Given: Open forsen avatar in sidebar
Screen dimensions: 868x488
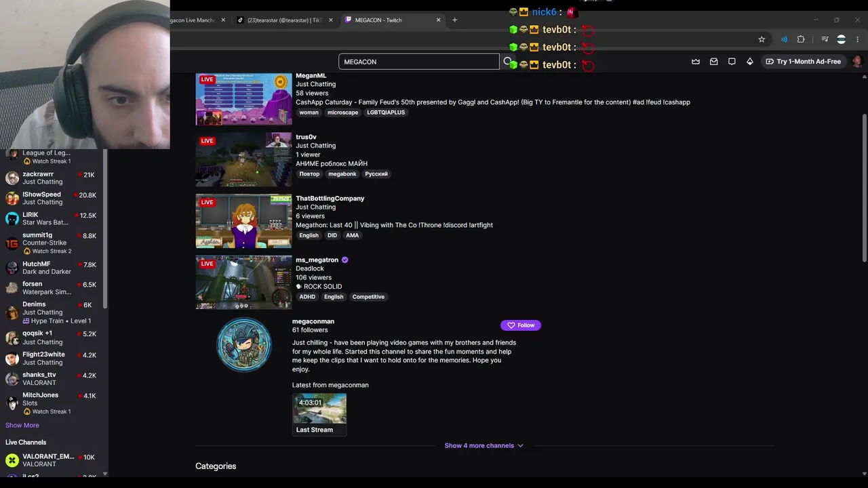Looking at the screenshot, I should pyautogui.click(x=12, y=288).
